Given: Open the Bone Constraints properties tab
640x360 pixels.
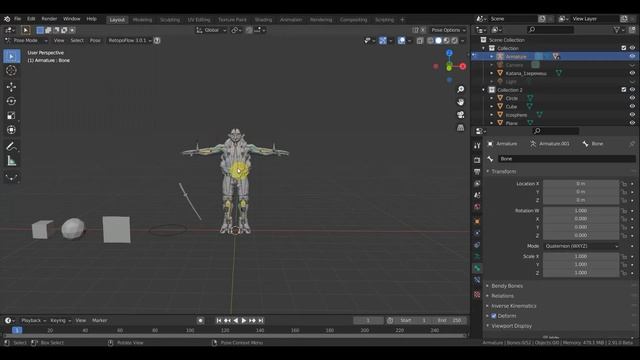Looking at the screenshot, I should [x=477, y=280].
